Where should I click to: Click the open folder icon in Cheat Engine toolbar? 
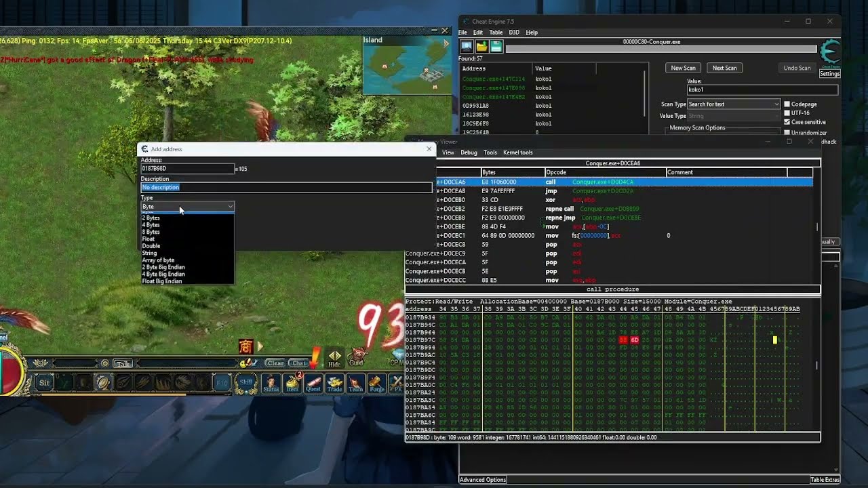[x=481, y=46]
